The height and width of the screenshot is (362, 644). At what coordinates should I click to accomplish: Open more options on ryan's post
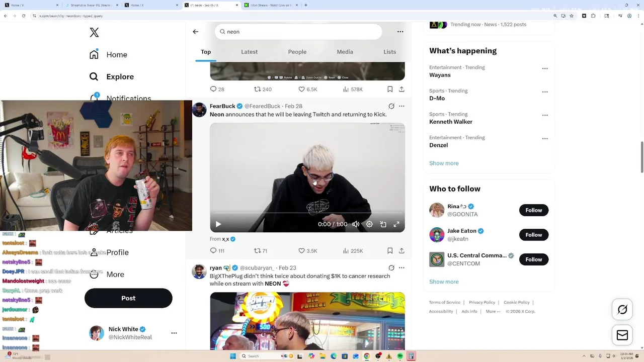coord(401,268)
